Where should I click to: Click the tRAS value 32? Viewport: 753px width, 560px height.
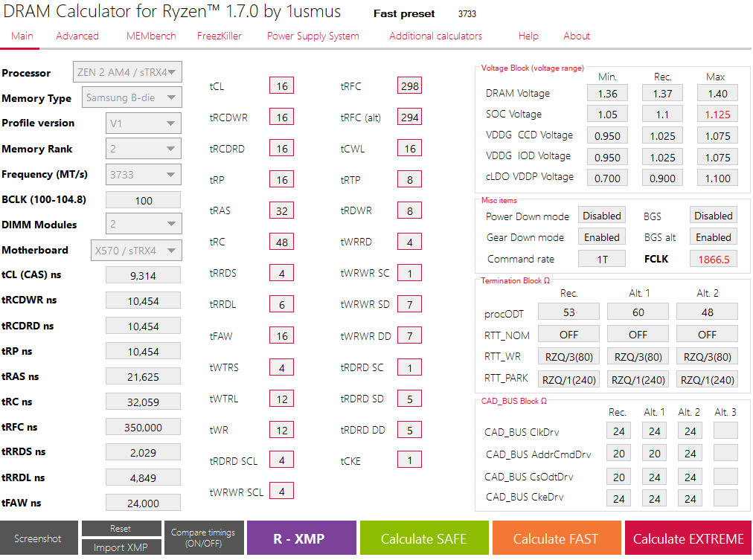282,210
